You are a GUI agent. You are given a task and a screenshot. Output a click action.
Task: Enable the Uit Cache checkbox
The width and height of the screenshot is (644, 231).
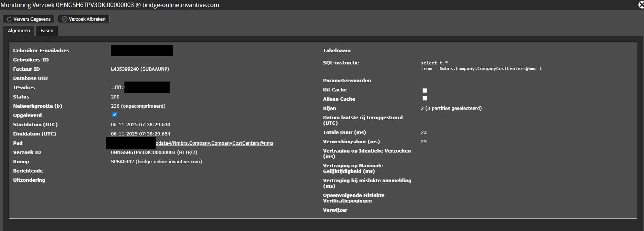(425, 90)
